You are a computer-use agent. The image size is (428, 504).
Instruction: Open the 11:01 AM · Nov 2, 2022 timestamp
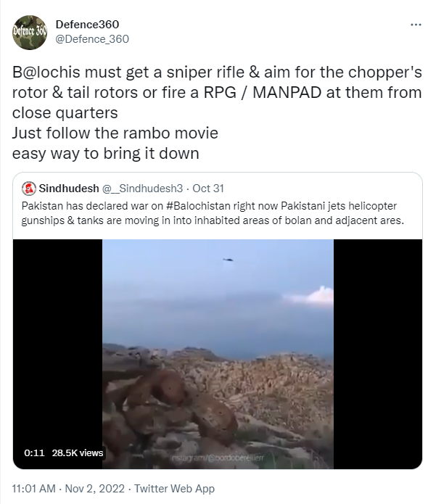point(68,489)
